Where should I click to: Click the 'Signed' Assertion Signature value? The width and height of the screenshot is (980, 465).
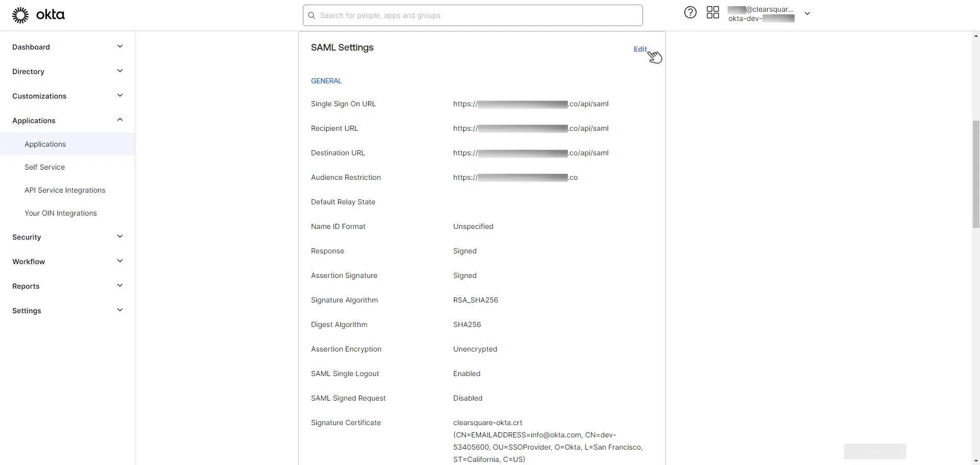(465, 275)
